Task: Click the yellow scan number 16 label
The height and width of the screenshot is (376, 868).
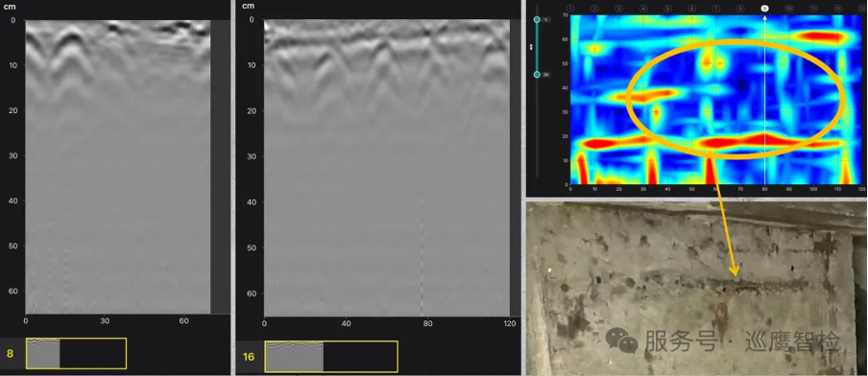Action: [249, 357]
